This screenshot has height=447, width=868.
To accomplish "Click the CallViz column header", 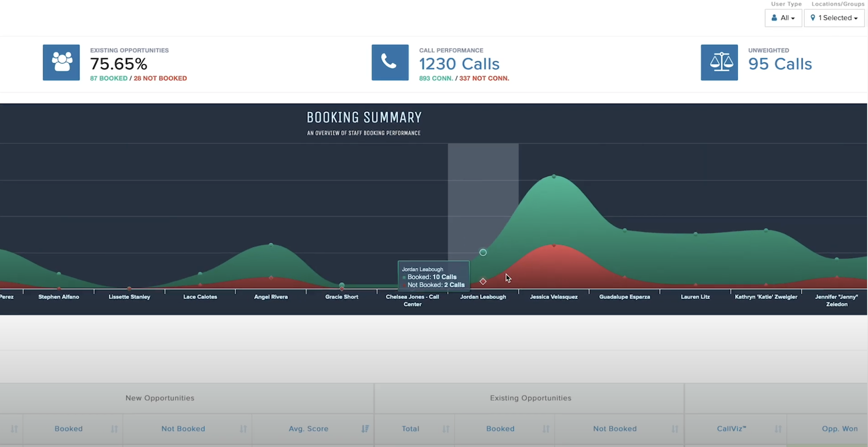I will [732, 428].
